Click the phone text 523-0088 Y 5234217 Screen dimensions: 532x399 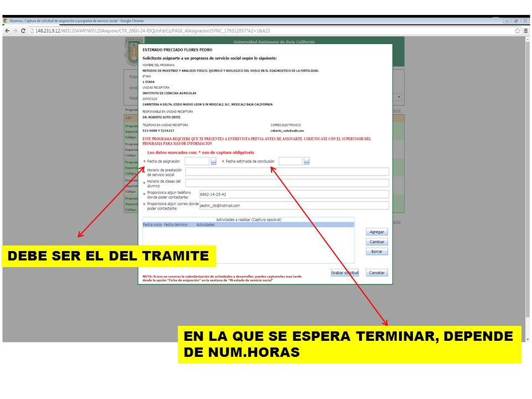pyautogui.click(x=158, y=131)
